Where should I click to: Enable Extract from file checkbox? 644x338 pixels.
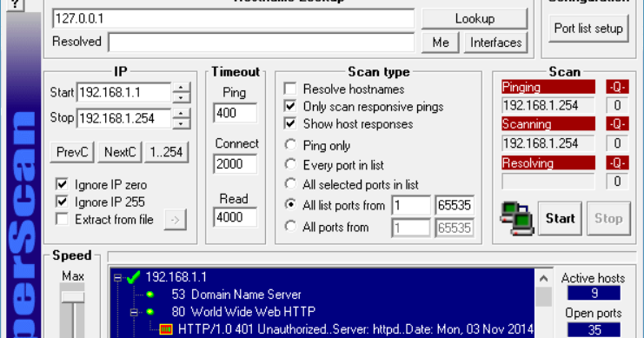coord(62,219)
